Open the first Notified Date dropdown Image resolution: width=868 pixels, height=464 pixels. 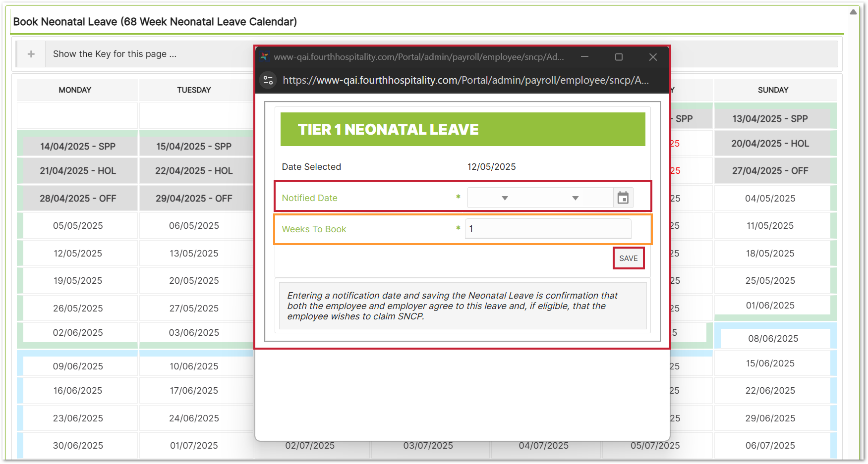click(505, 198)
